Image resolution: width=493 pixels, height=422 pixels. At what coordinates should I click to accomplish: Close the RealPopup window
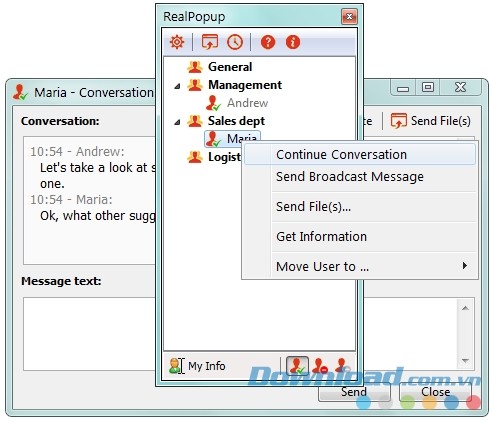tap(349, 16)
